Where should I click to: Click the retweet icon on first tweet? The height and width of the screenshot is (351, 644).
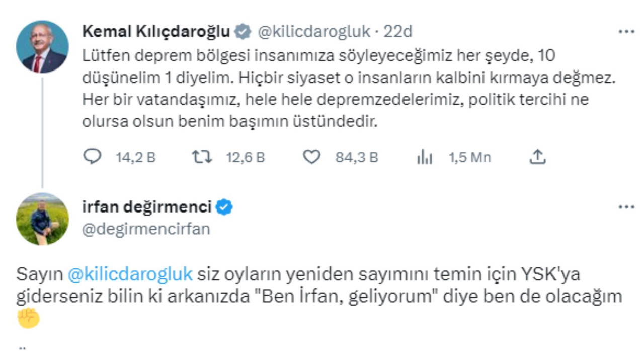[x=201, y=157]
